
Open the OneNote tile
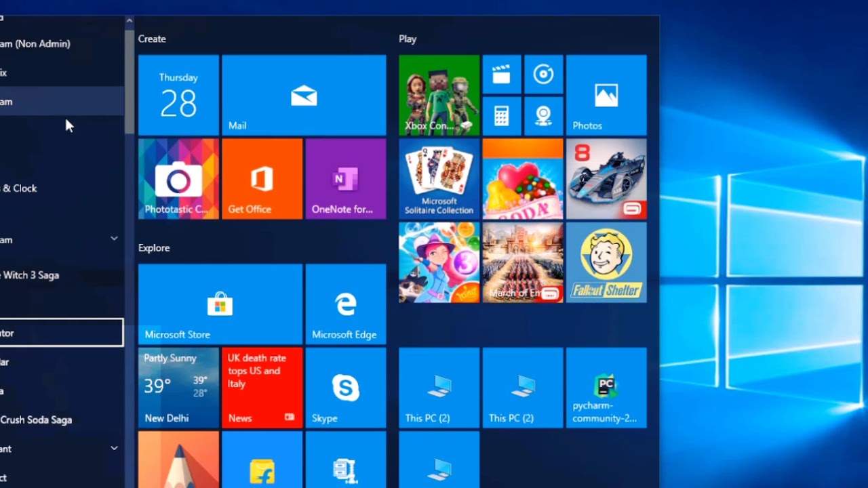(x=346, y=179)
